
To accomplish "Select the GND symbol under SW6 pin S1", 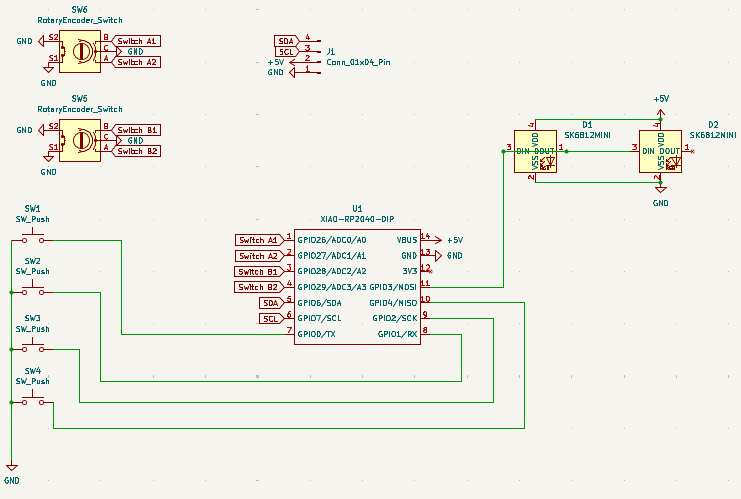I will (48, 69).
